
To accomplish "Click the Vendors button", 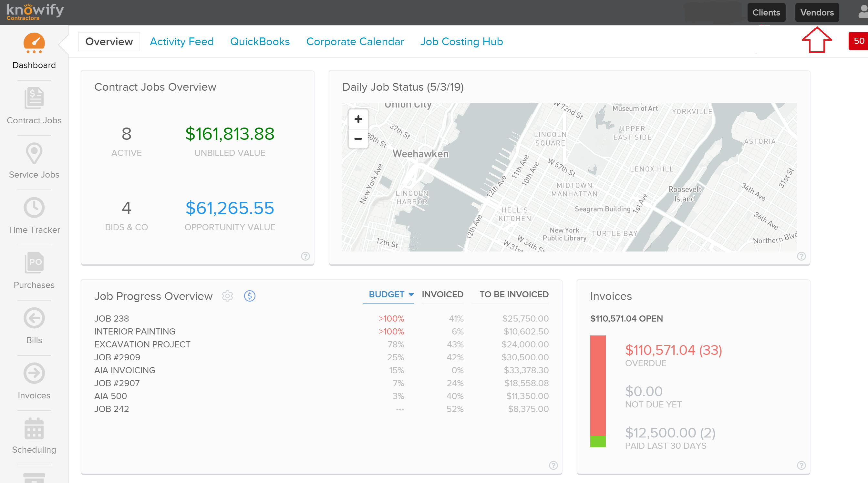I will 817,13.
